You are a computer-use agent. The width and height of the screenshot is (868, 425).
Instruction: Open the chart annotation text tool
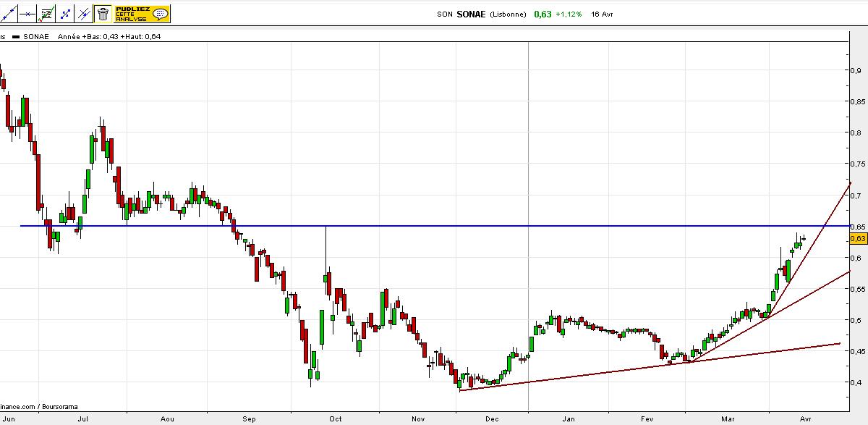(46, 14)
